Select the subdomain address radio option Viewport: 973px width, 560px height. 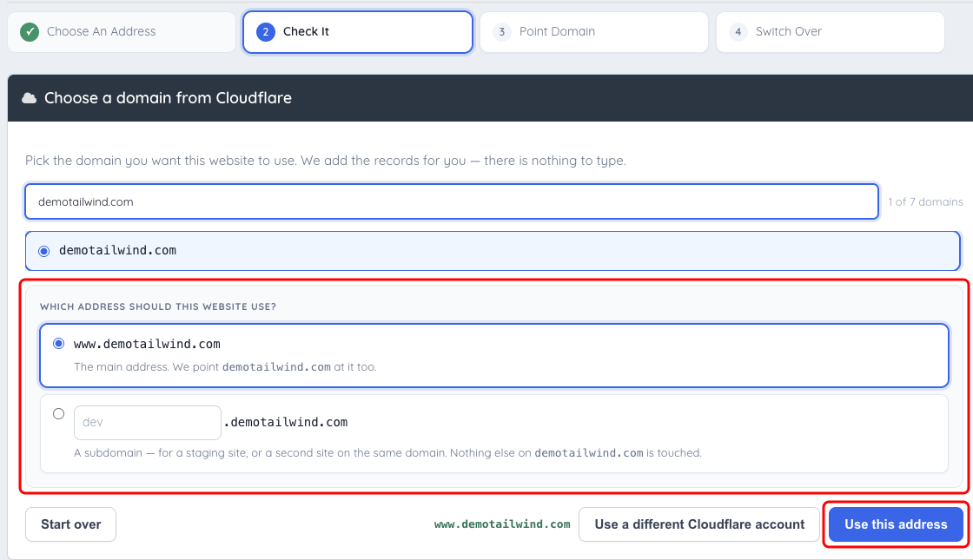(x=58, y=413)
